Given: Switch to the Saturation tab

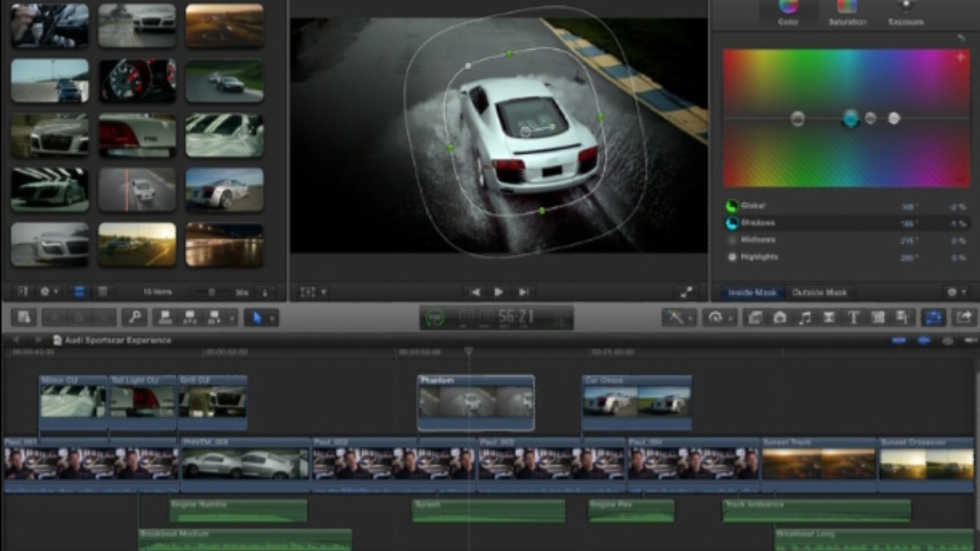Looking at the screenshot, I should pyautogui.click(x=846, y=13).
